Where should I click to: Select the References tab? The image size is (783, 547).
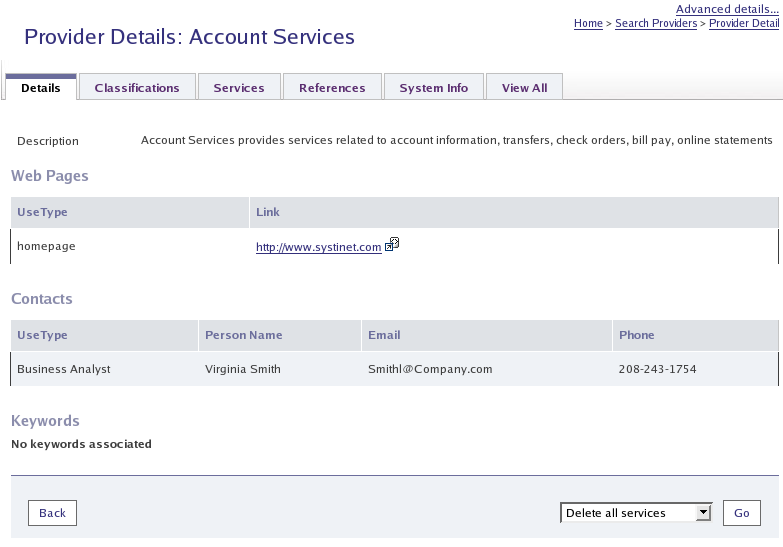pos(332,87)
